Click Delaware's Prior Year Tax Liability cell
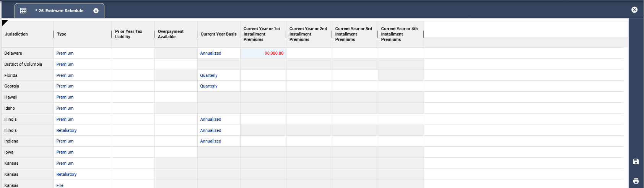 click(x=133, y=53)
